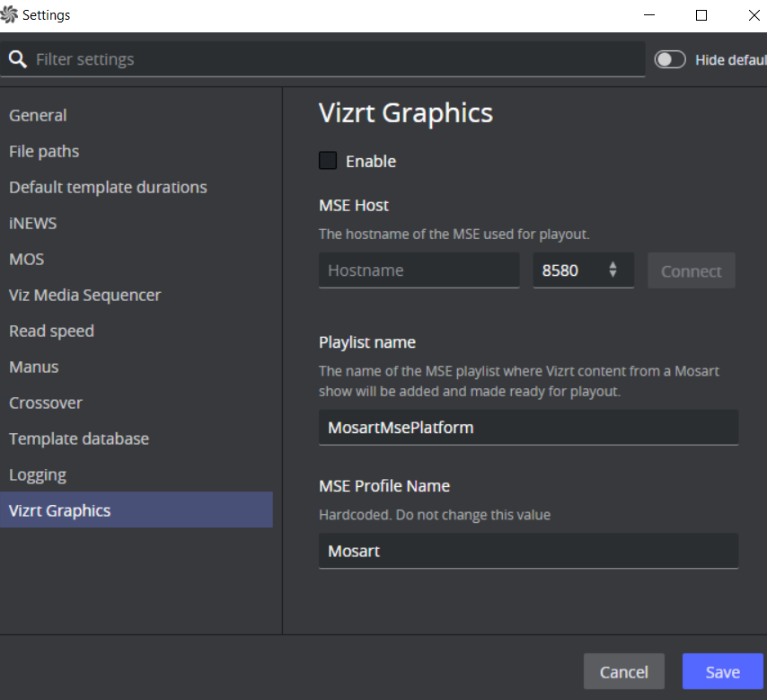Select the MOS settings category
The image size is (767, 700).
pos(26,259)
